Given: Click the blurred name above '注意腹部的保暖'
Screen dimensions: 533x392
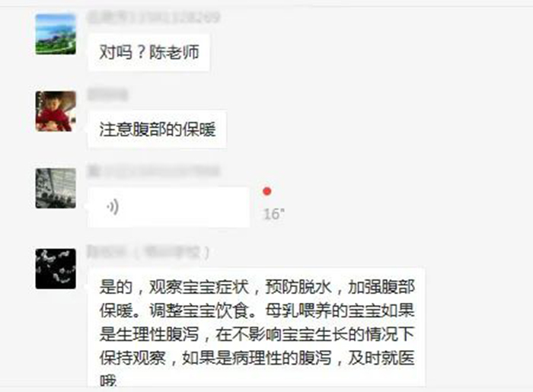Looking at the screenshot, I should tap(108, 94).
